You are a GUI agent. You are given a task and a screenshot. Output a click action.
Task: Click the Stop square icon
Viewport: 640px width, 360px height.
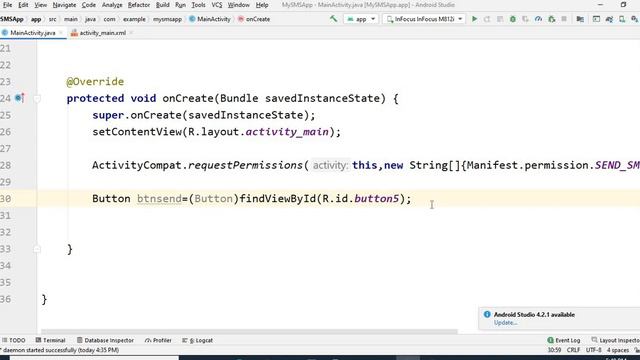point(564,19)
